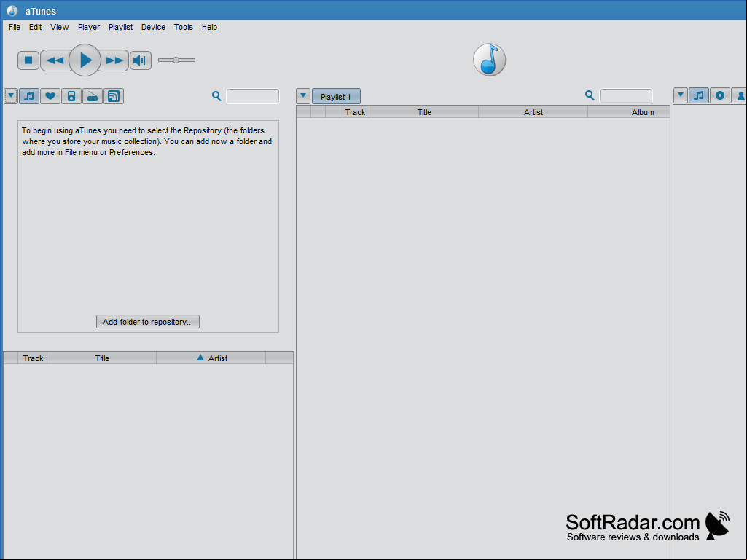Screen dimensions: 747x560
Task: Open the Radio view in the navigator
Action: click(x=93, y=96)
